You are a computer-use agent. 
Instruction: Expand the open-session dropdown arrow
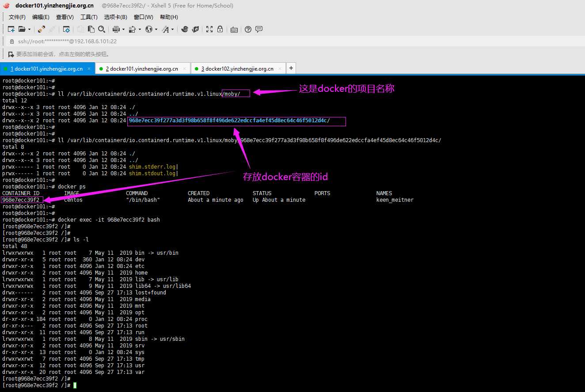coord(30,29)
